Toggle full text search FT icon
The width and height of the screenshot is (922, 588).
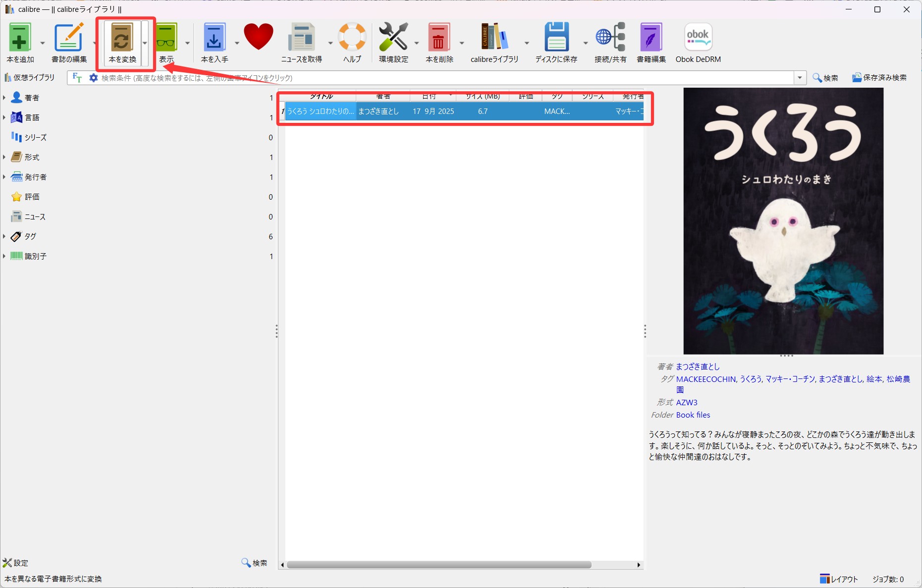77,78
